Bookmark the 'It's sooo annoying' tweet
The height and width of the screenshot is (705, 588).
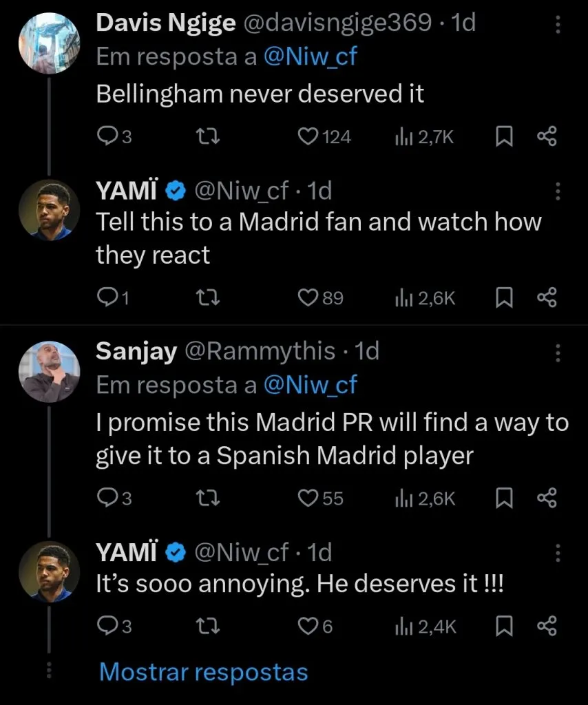505,626
